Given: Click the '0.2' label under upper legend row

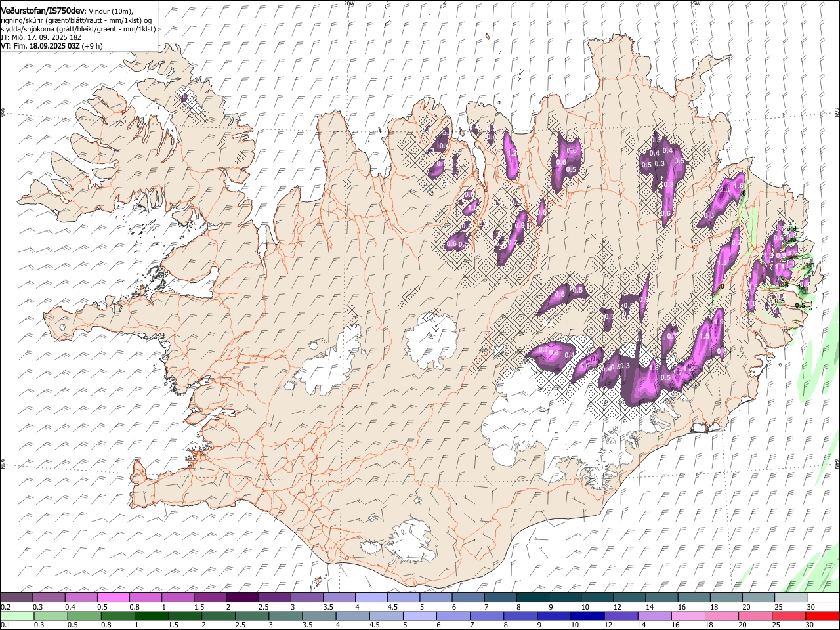Looking at the screenshot, I should [5, 607].
